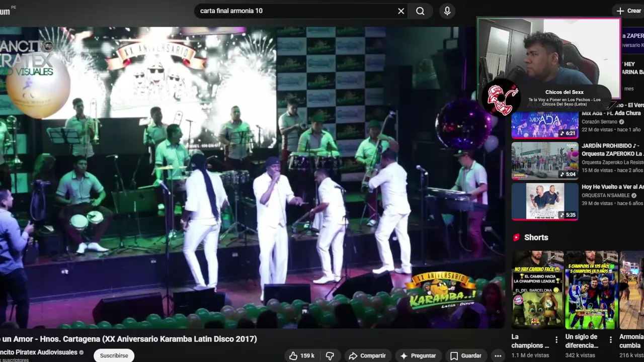The image size is (644, 362).
Task: Open 'JARDÍN PROHIBIDO' video title
Action: [x=612, y=150]
